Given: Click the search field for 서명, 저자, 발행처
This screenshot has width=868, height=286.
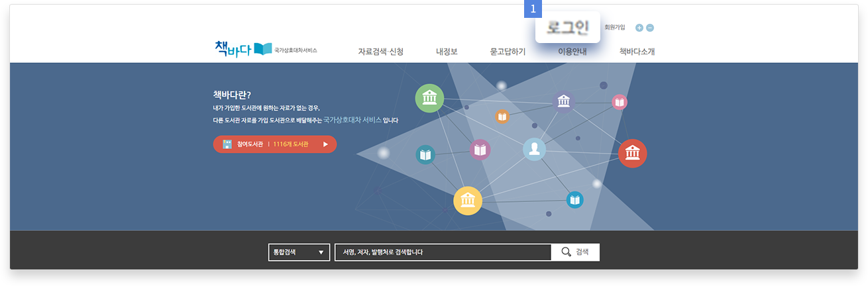Looking at the screenshot, I should (443, 252).
